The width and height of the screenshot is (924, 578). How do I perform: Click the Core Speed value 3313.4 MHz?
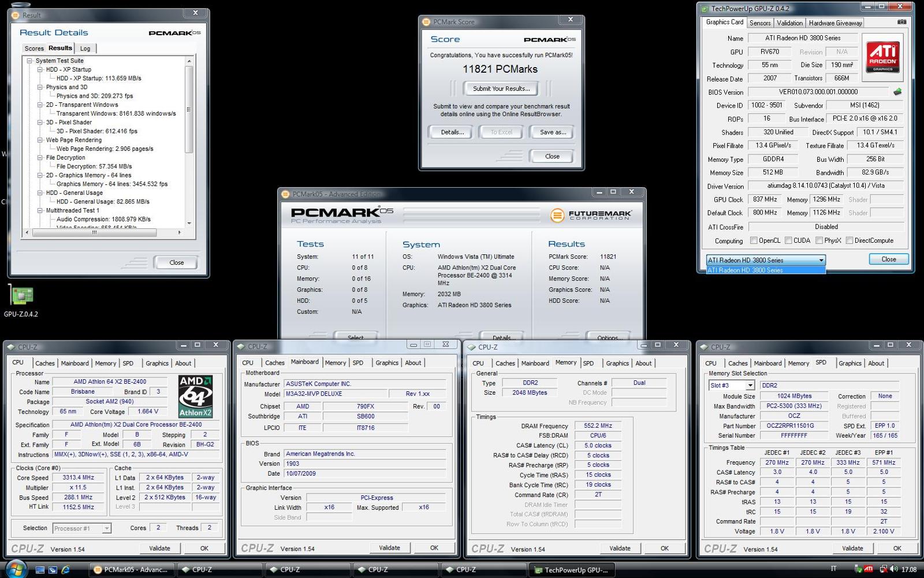[79, 478]
